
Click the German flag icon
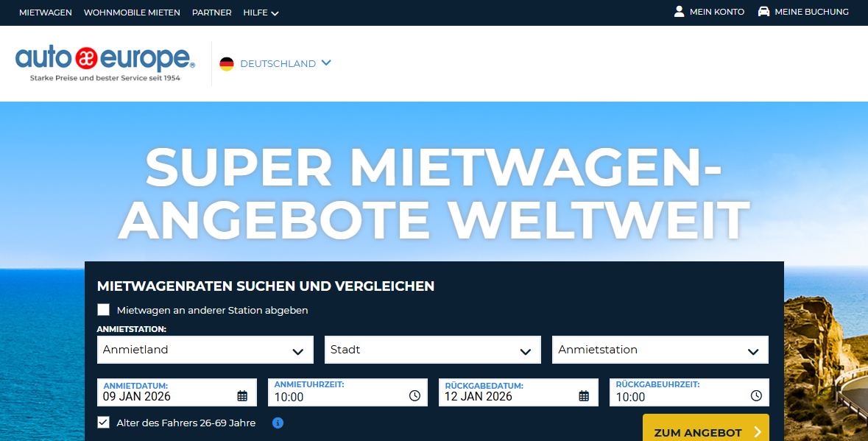(227, 64)
